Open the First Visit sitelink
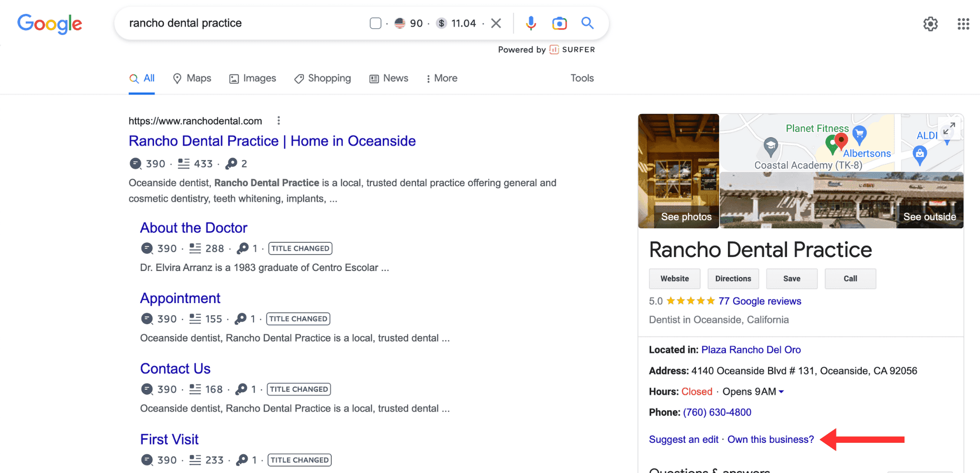The image size is (980, 473). click(169, 439)
